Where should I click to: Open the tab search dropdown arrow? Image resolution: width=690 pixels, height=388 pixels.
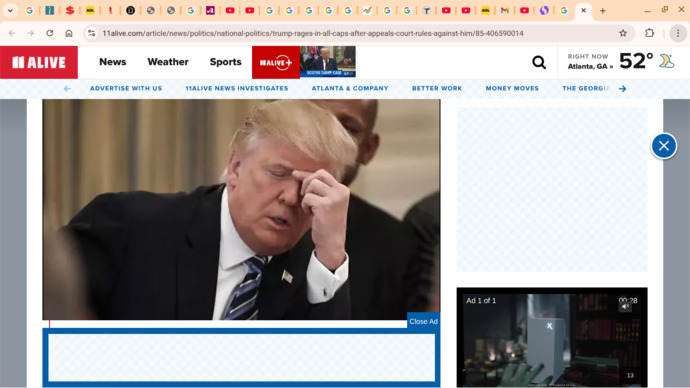coord(10,11)
